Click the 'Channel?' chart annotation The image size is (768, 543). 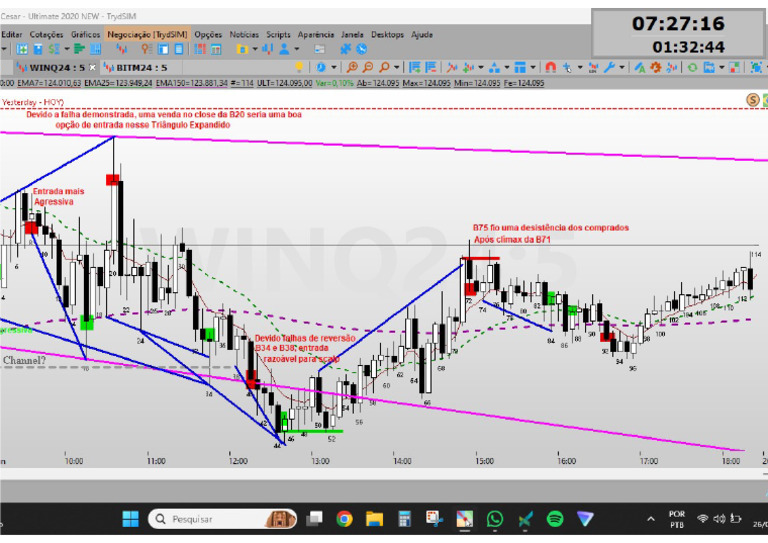(24, 360)
